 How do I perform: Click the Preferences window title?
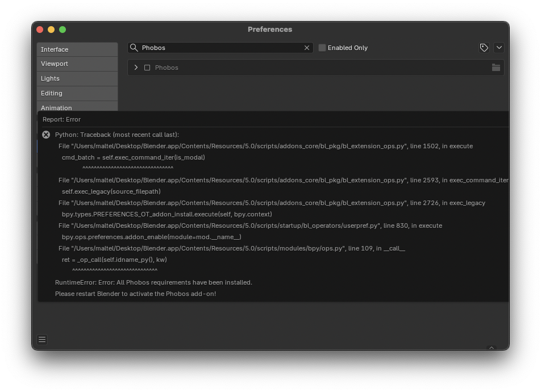[270, 30]
